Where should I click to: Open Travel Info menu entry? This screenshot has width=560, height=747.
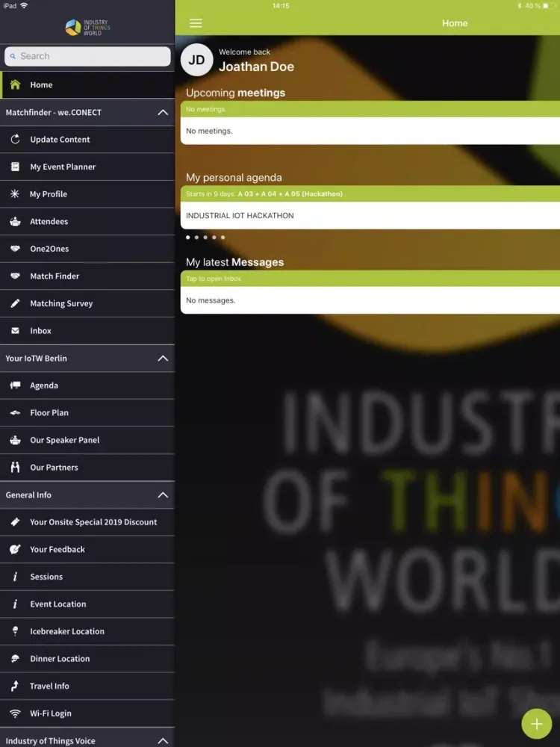point(87,686)
